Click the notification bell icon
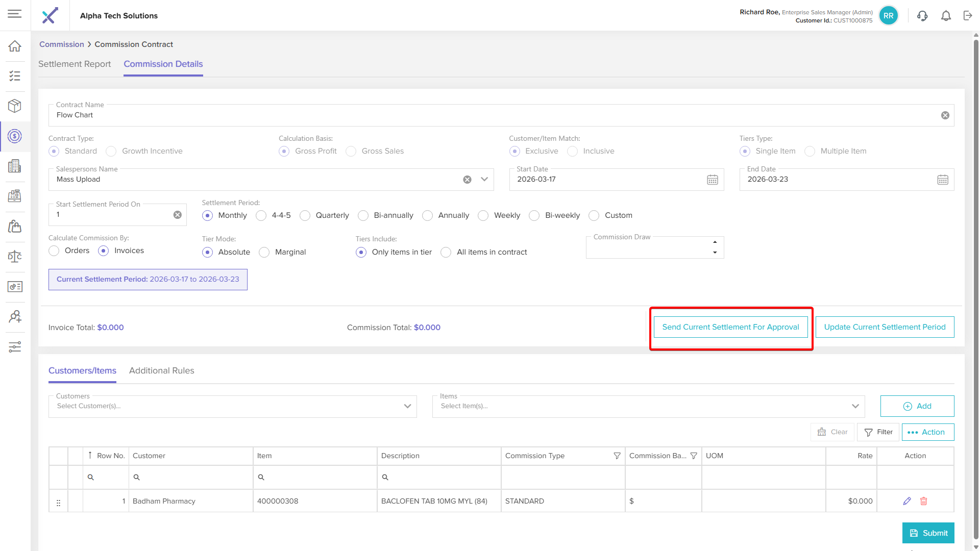Screen dimensions: 980x551 click(946, 16)
